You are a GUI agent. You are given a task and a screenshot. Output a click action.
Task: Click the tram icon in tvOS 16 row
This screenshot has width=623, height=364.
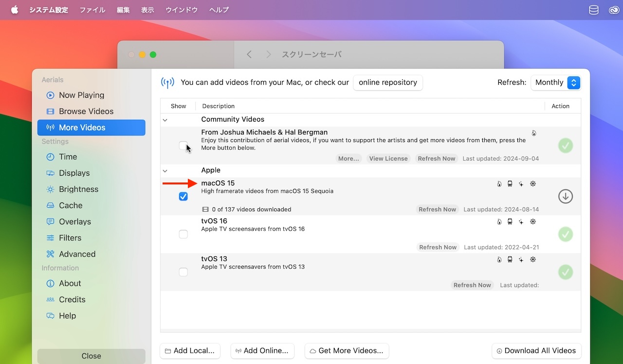click(510, 221)
